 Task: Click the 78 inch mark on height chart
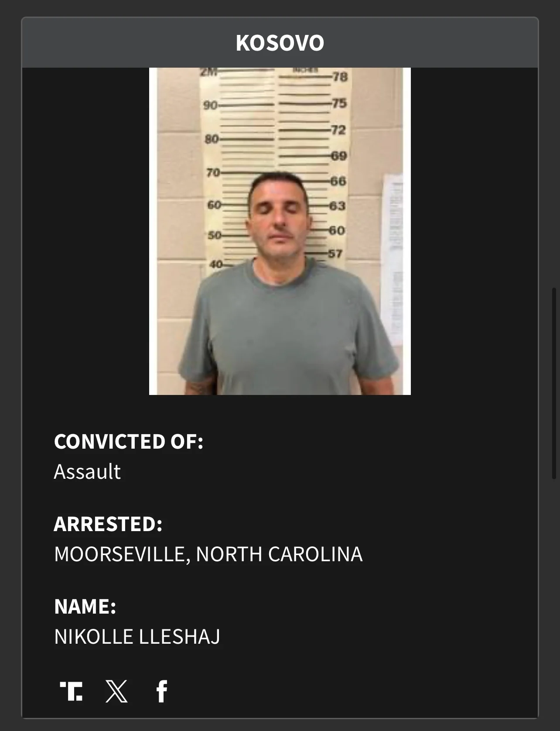point(340,77)
